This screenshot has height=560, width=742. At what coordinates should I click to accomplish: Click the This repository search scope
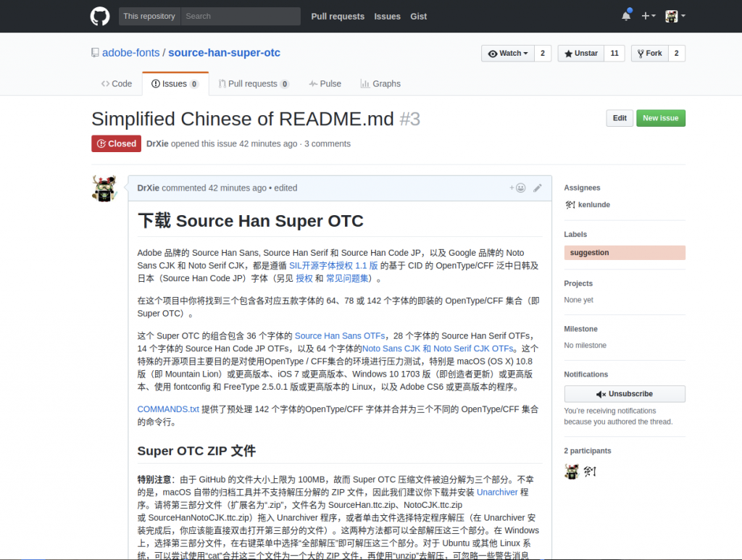(x=149, y=16)
